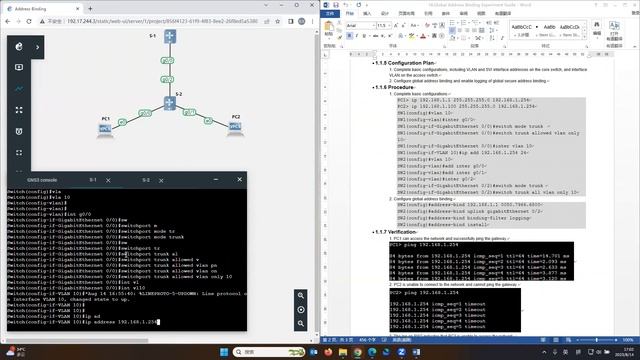
Task: Open browser side panel icon
Action: [x=291, y=21]
